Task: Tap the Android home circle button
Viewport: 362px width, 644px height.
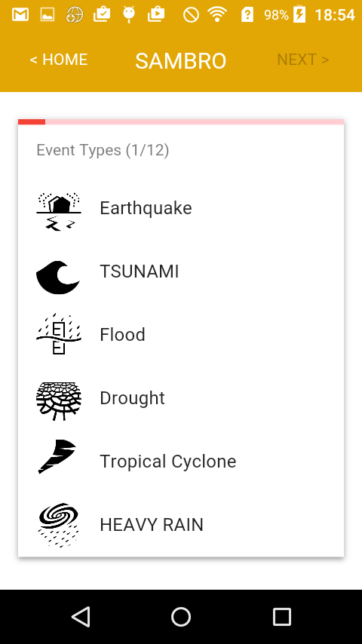Action: (x=181, y=617)
